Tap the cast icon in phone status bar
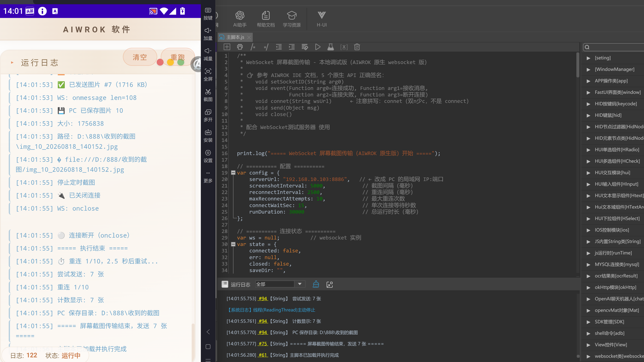The width and height of the screenshot is (644, 362). (153, 11)
